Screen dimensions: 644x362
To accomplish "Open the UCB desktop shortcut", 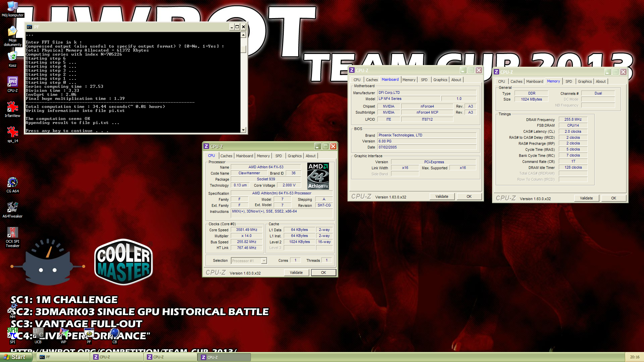I will click(38, 336).
